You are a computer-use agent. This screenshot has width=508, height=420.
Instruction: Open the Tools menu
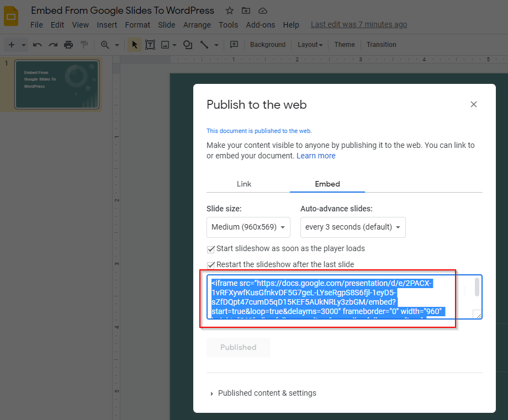229,25
